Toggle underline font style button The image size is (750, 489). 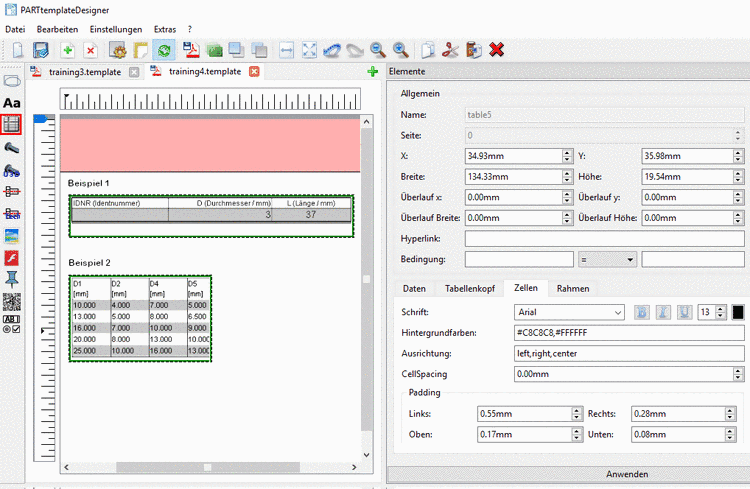[682, 313]
